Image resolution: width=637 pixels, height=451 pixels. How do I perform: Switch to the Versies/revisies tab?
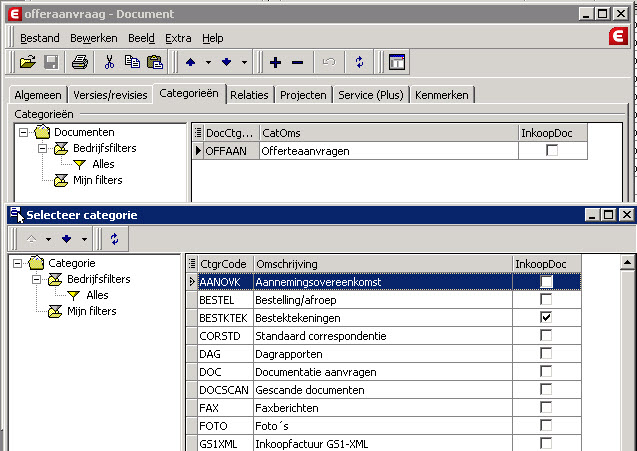click(x=110, y=95)
